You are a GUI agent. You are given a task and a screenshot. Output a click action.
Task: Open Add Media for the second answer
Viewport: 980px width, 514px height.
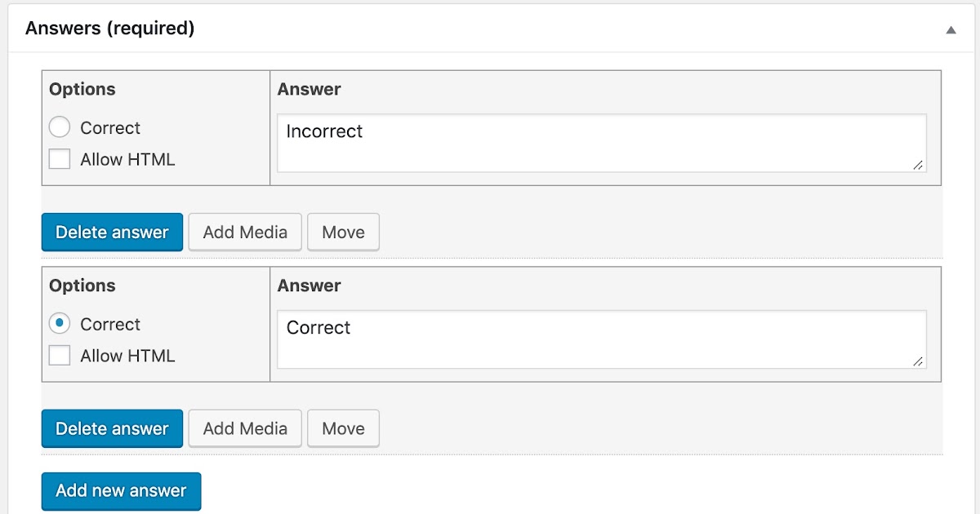coord(245,428)
